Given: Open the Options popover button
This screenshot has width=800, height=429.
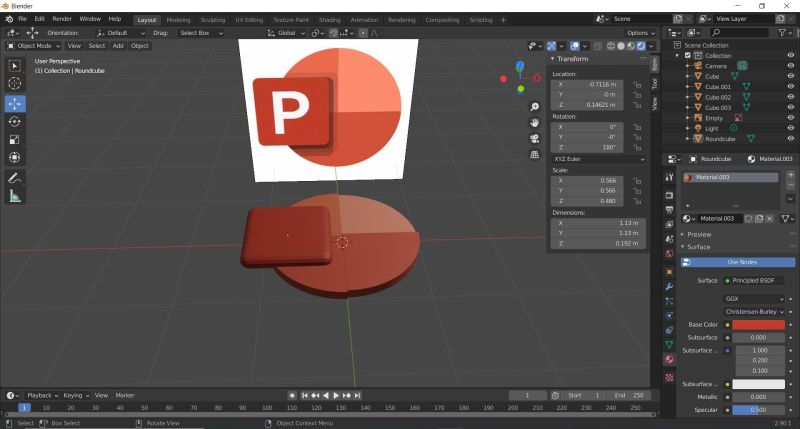Looking at the screenshot, I should point(641,33).
